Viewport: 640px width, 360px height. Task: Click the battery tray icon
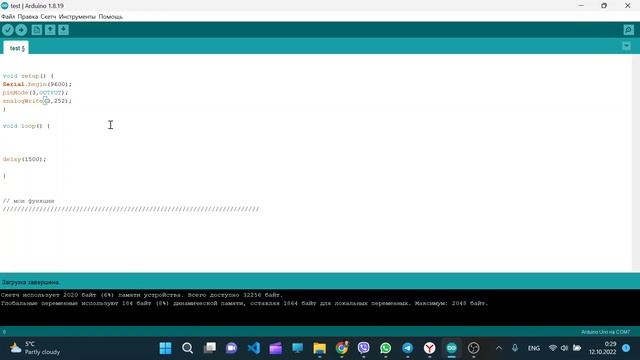pyautogui.click(x=577, y=348)
